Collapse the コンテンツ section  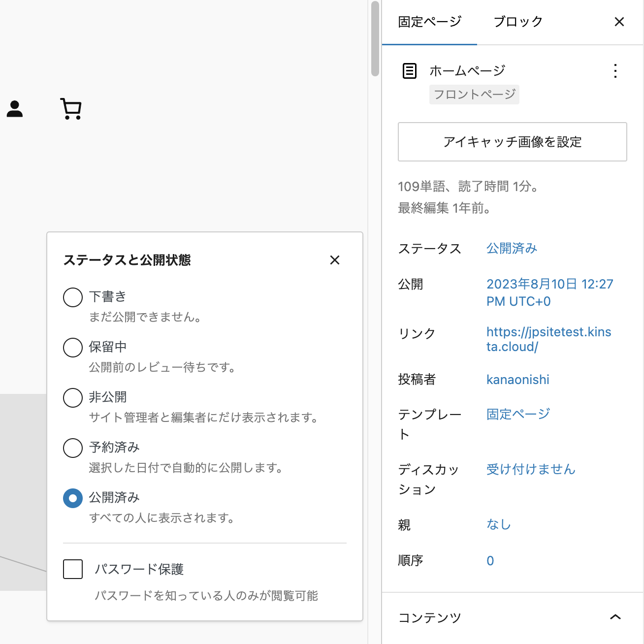614,617
